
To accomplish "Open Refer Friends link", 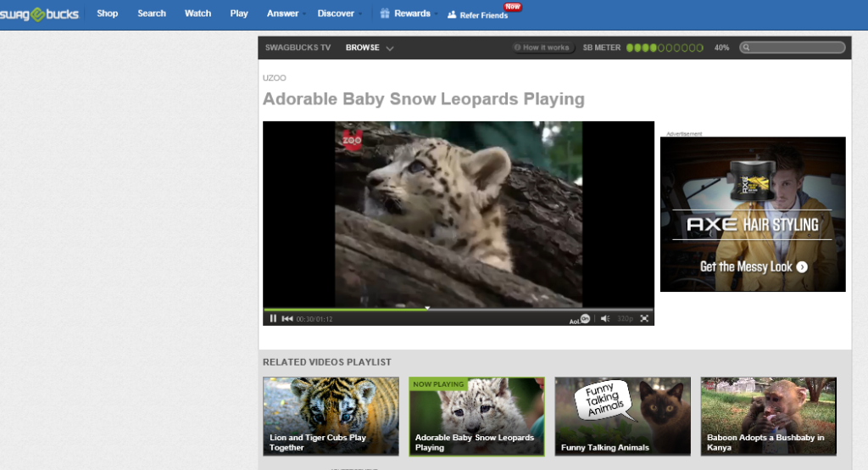I will pyautogui.click(x=483, y=15).
